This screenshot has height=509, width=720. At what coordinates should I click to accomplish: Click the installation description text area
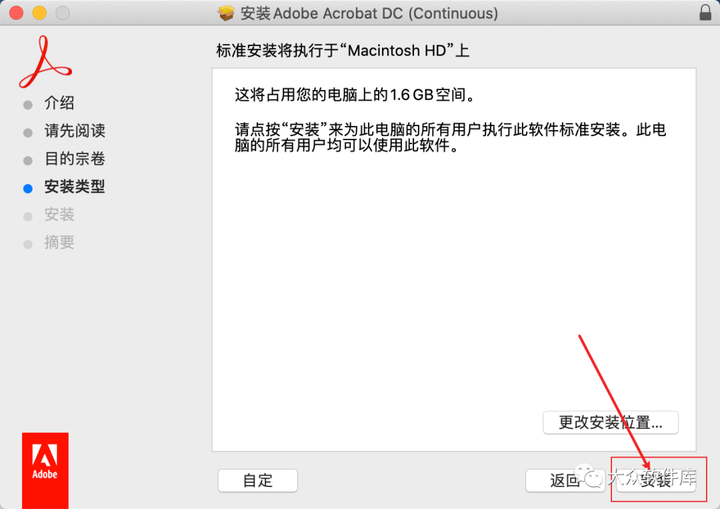click(x=454, y=260)
